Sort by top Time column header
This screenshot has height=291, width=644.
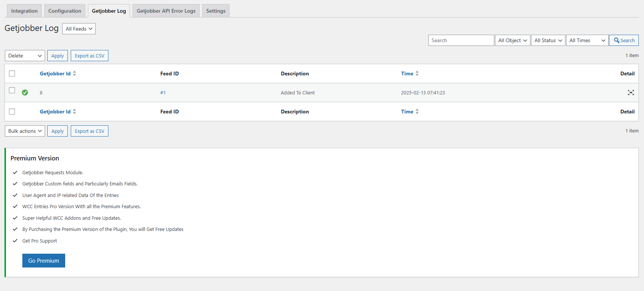click(x=407, y=73)
